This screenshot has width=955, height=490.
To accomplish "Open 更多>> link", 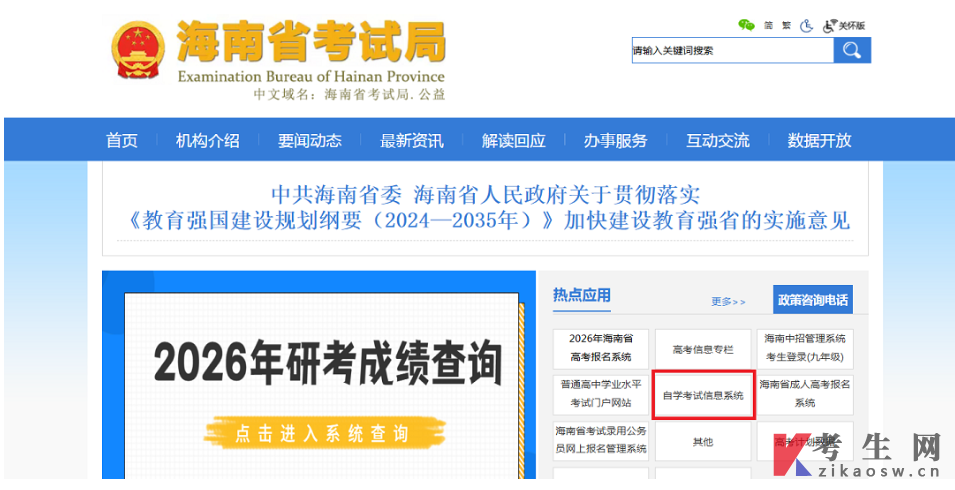I will [x=728, y=302].
